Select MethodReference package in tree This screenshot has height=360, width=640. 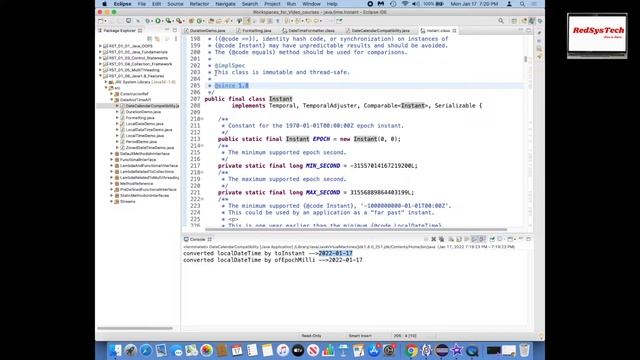pyautogui.click(x=136, y=184)
